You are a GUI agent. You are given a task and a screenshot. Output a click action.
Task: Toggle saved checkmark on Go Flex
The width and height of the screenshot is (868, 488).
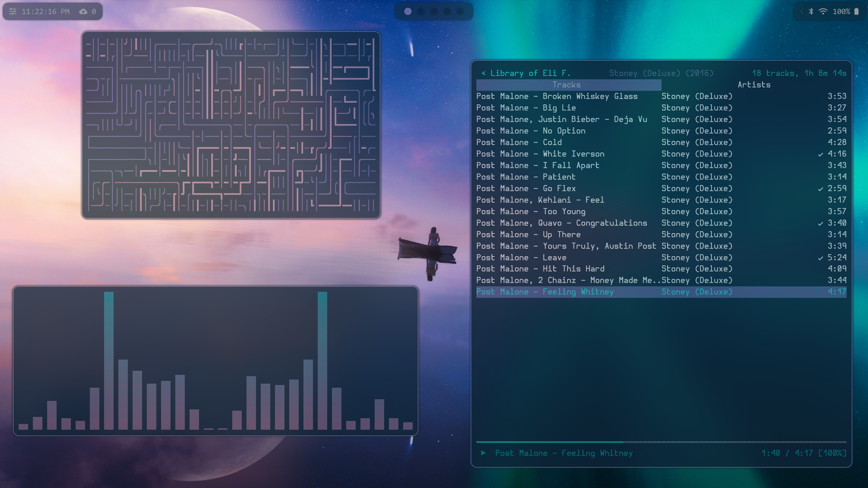pyautogui.click(x=820, y=189)
